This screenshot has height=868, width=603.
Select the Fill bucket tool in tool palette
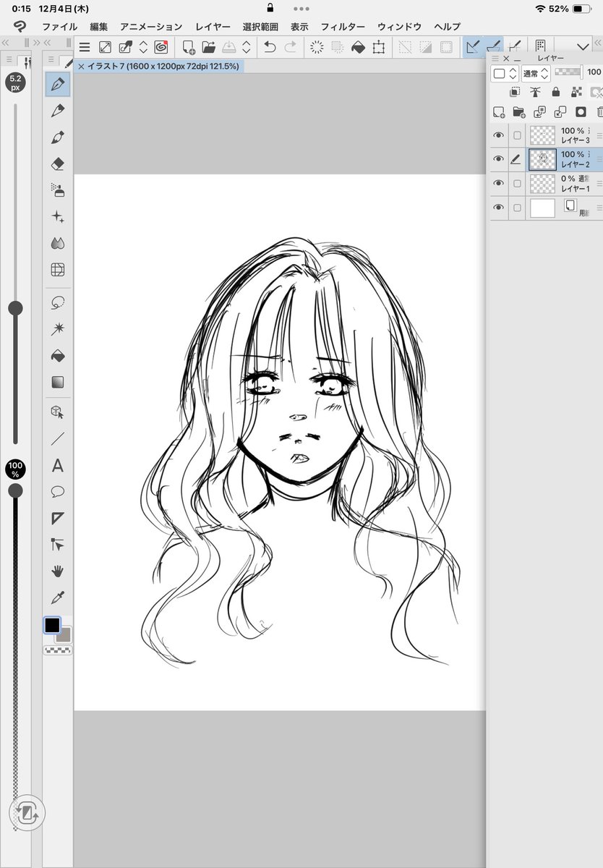58,356
